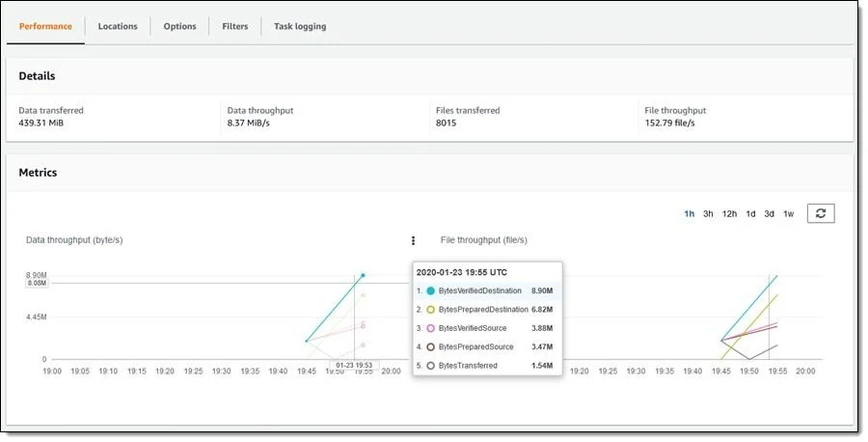Switch to the Filters tab

pos(235,26)
